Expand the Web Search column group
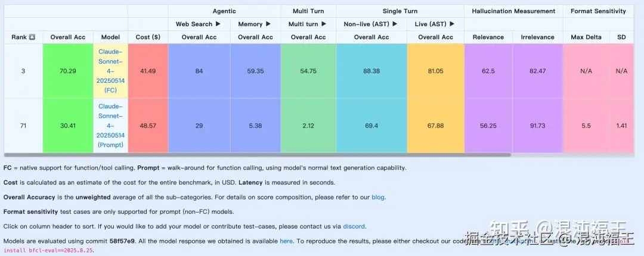This screenshot has width=644, height=256. click(218, 24)
